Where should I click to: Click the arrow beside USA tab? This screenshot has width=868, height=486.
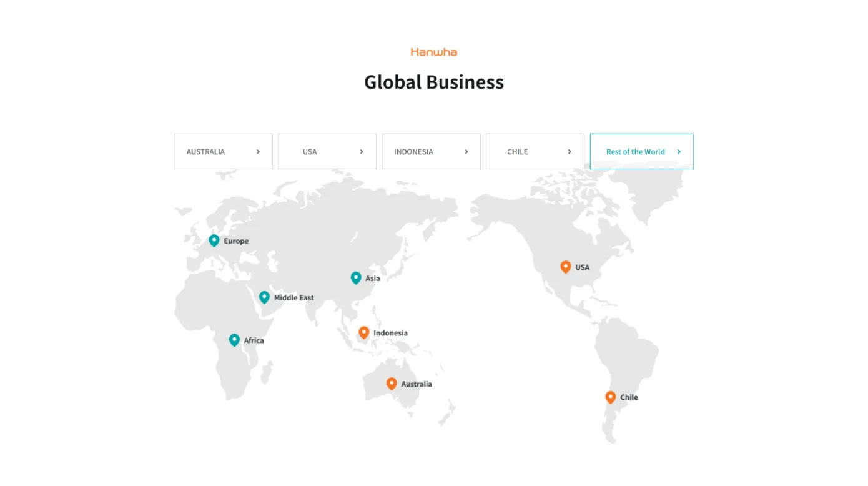pos(362,152)
